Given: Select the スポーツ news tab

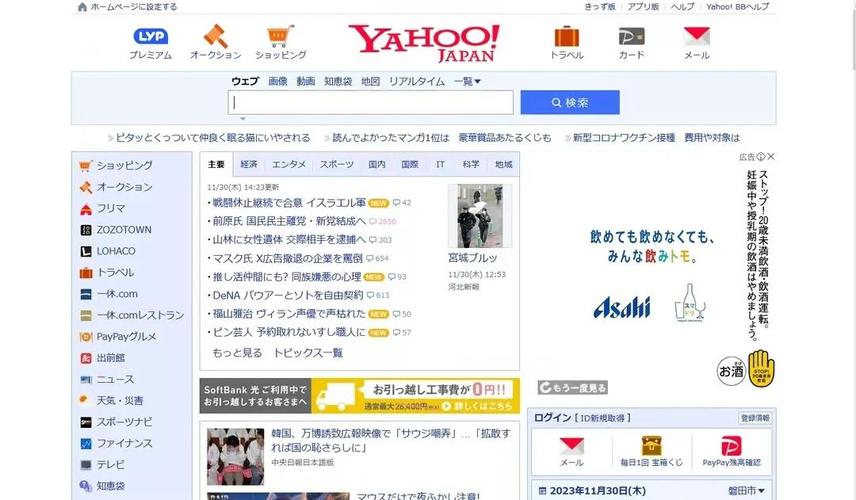Looking at the screenshot, I should coord(336,164).
